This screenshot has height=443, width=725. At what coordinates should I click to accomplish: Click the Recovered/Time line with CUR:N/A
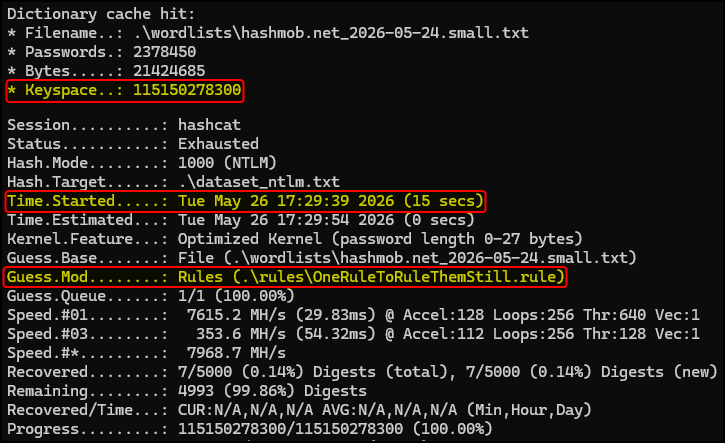click(x=299, y=410)
